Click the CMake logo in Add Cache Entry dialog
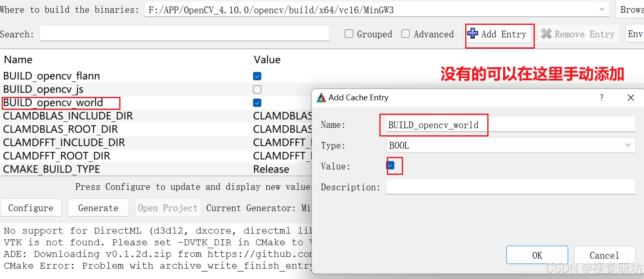The image size is (644, 279). (x=321, y=98)
